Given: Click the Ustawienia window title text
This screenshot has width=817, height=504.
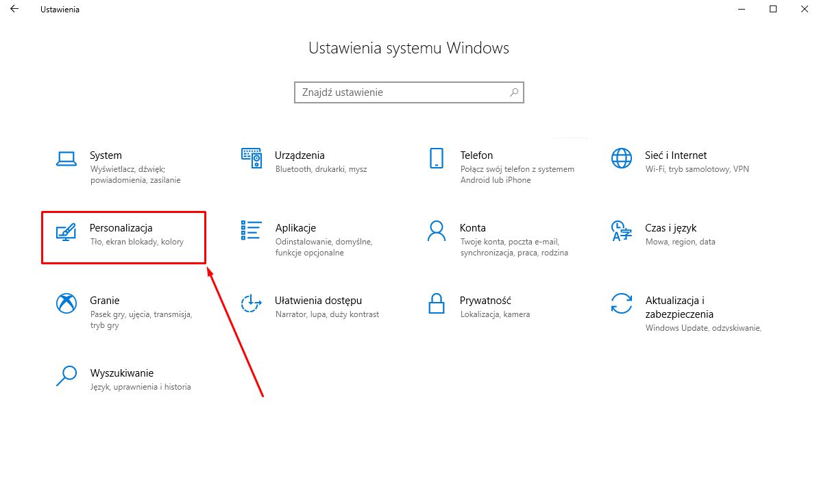Looking at the screenshot, I should click(x=60, y=10).
